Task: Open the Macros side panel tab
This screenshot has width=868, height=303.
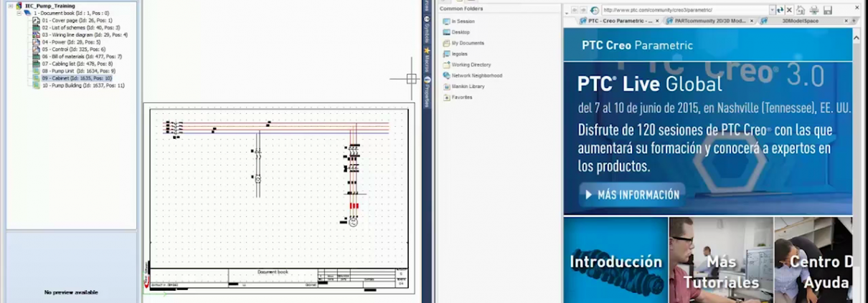Action: coord(427,61)
